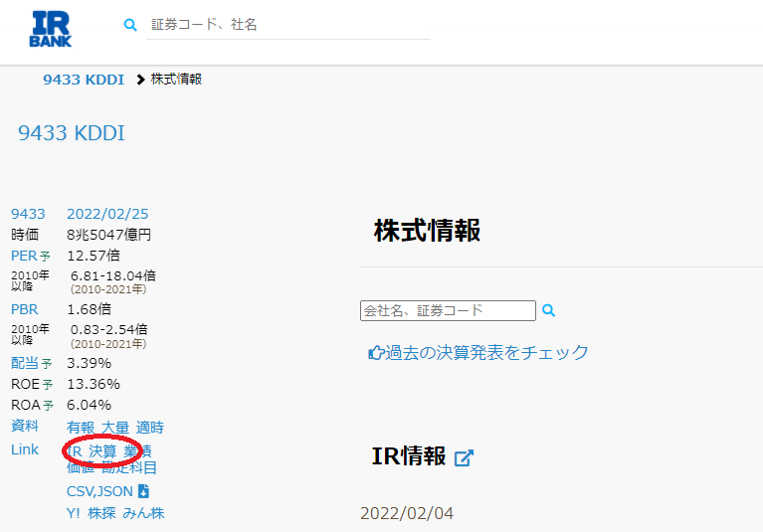This screenshot has width=763, height=532.
Task: Open the 勘定科目 link
Action: [x=129, y=467]
